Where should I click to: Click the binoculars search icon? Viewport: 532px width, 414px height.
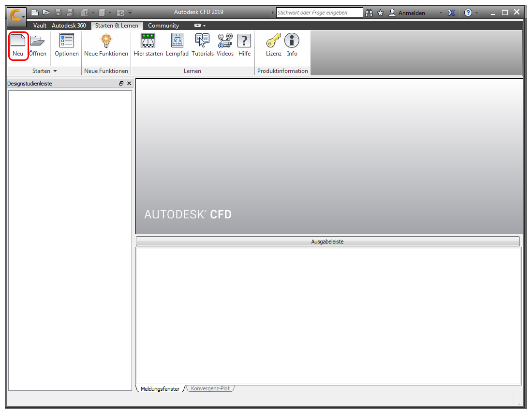click(369, 13)
